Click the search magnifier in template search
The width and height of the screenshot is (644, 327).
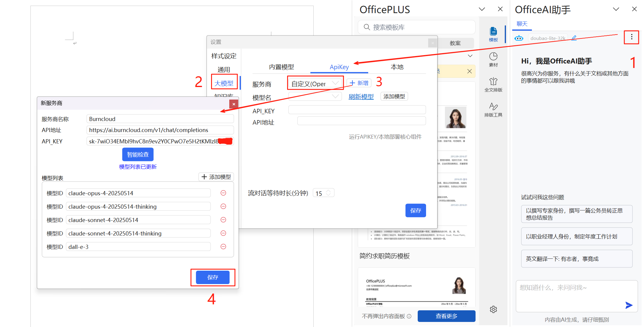(x=367, y=27)
